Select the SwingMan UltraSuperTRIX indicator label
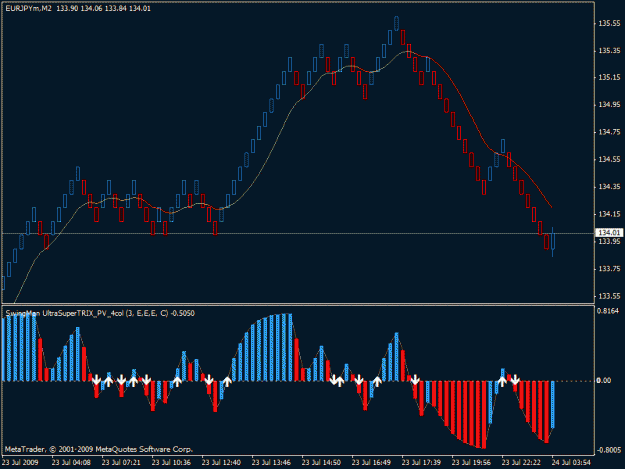 100,314
